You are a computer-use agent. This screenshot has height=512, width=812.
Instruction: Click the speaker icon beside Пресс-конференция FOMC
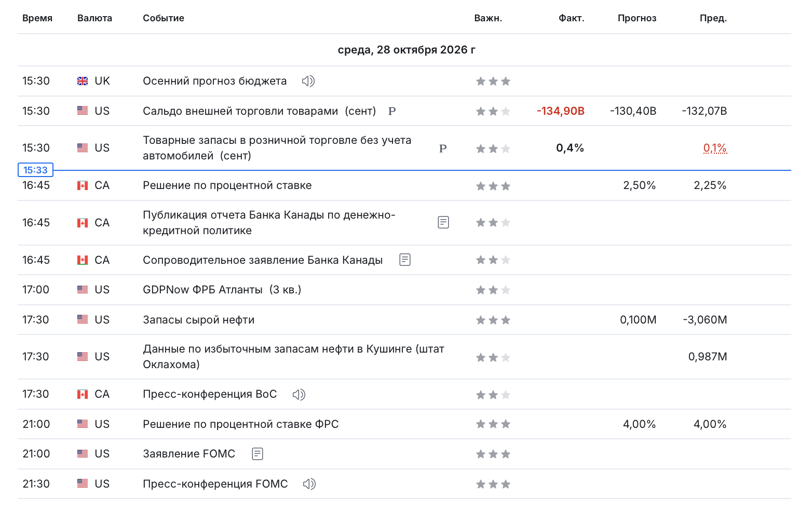[x=309, y=484]
